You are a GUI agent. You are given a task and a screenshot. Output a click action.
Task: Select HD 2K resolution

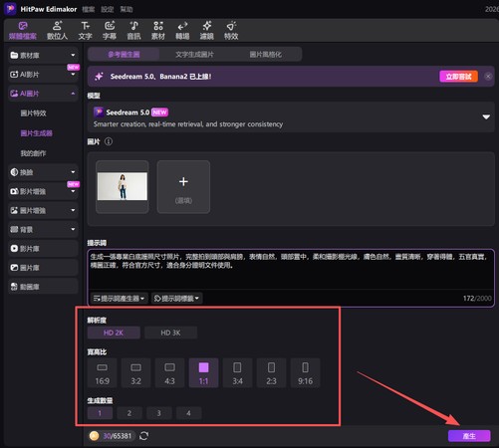coord(114,333)
